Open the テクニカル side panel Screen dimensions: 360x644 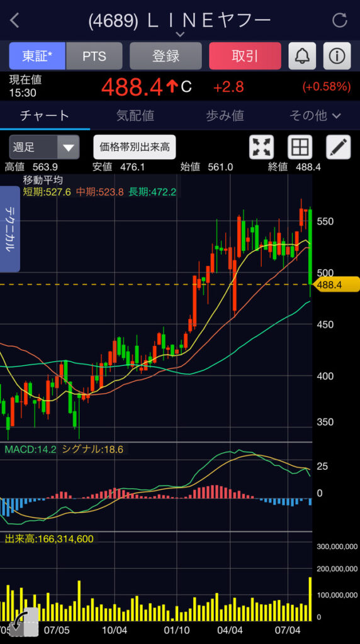pos(10,229)
